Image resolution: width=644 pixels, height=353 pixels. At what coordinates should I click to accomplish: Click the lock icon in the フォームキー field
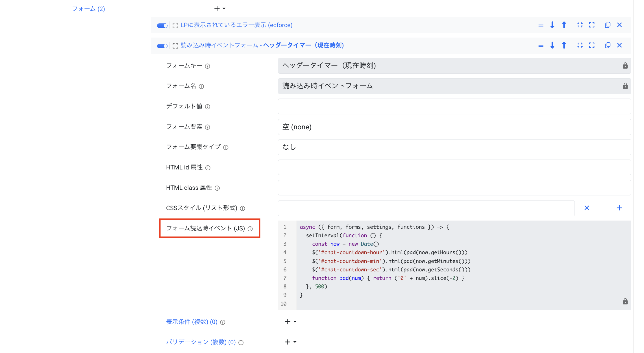625,66
